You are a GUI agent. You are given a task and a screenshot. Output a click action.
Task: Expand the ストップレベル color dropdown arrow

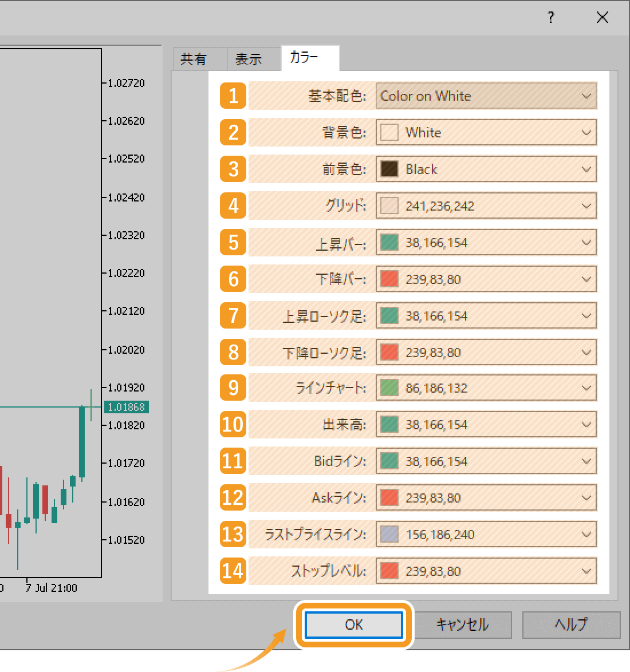[586, 571]
